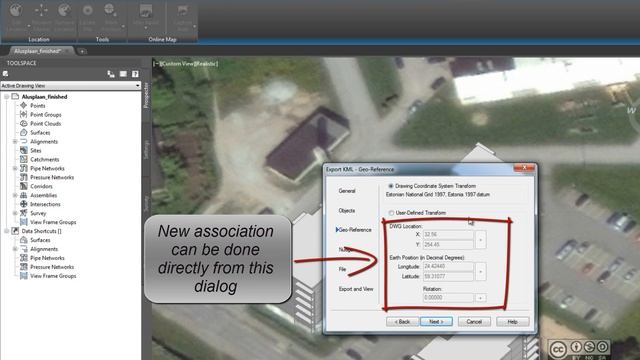Use the Mark Position globe tool
Viewport: 640px width, 360px height.
click(111, 18)
